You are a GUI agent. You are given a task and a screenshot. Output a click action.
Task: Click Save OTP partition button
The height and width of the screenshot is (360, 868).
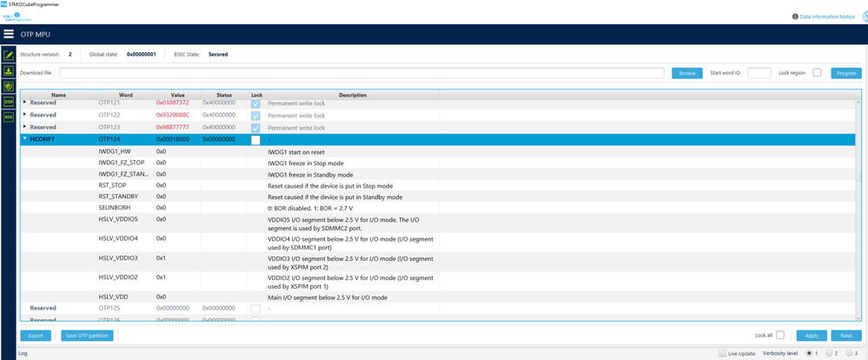(88, 335)
